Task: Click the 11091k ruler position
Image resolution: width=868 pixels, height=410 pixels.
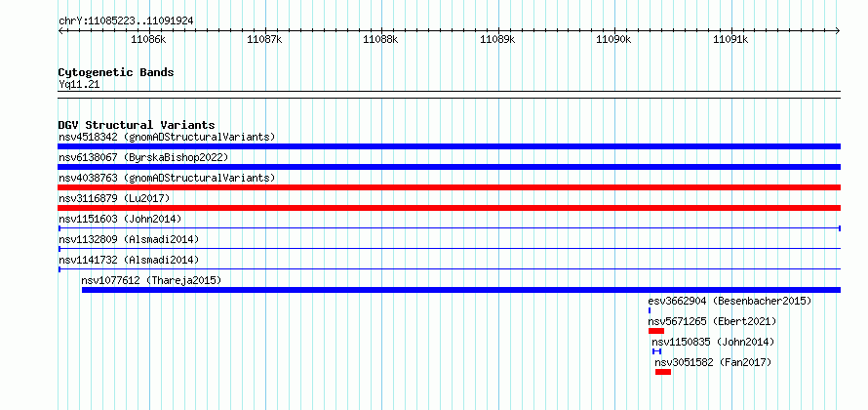Action: click(731, 39)
